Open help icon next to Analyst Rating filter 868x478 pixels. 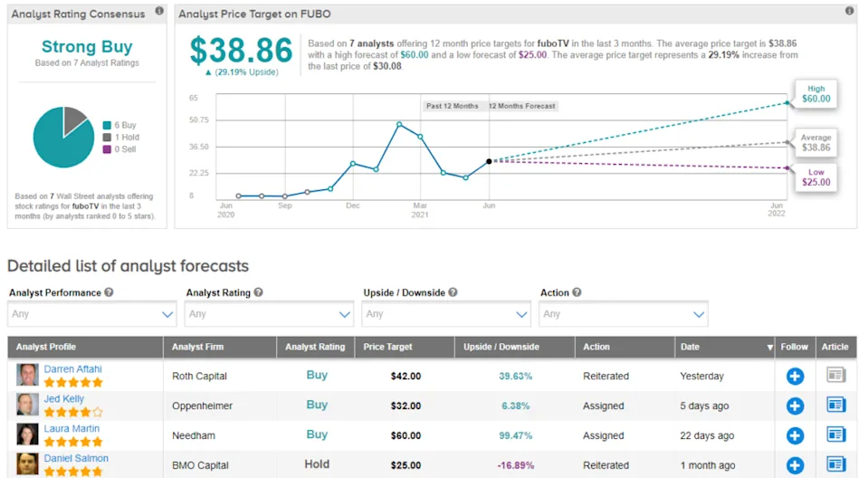258,292
